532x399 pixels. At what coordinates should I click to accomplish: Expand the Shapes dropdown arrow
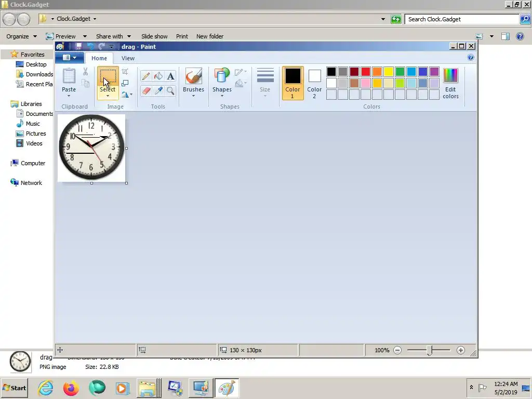[x=222, y=96]
